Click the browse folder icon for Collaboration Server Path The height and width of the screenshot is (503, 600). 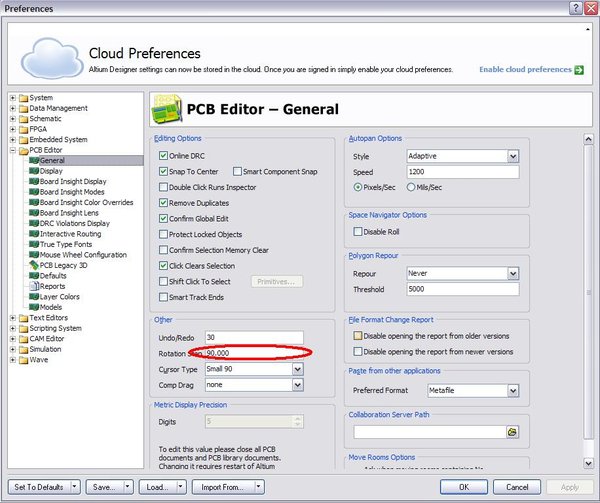click(x=512, y=432)
